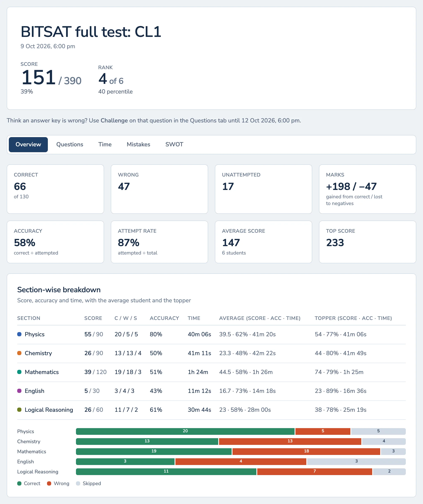This screenshot has height=504, width=423.
Task: Click Chemistry skipped bar segment showing 4
Action: tap(384, 441)
